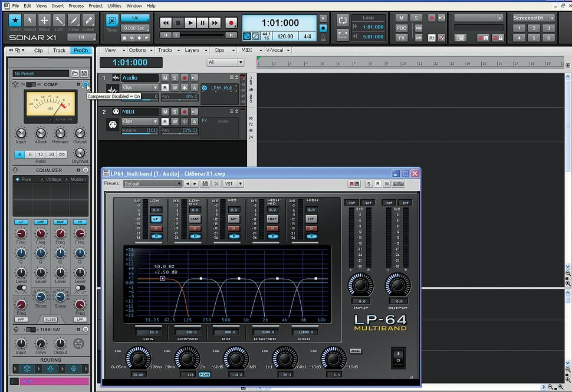The image size is (572, 392).
Task: Open the Save Preset disk icon in ProChannel
Action: 84,73
